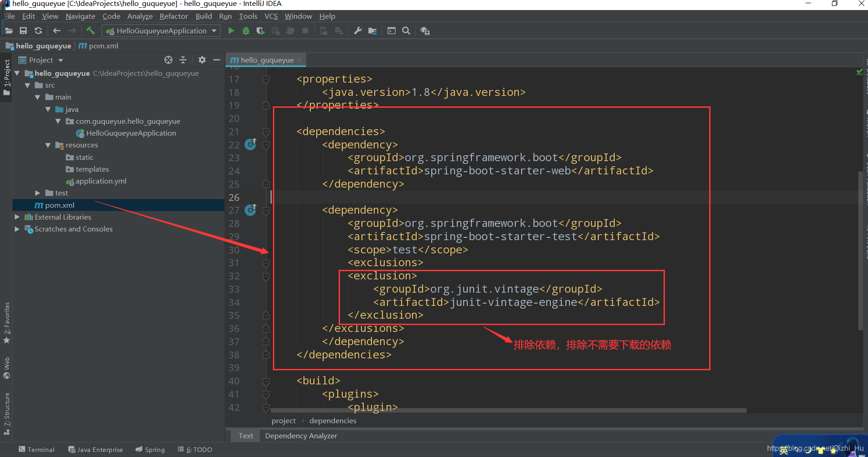The height and width of the screenshot is (457, 868).
Task: Navigate back with the left arrow
Action: coord(57,31)
